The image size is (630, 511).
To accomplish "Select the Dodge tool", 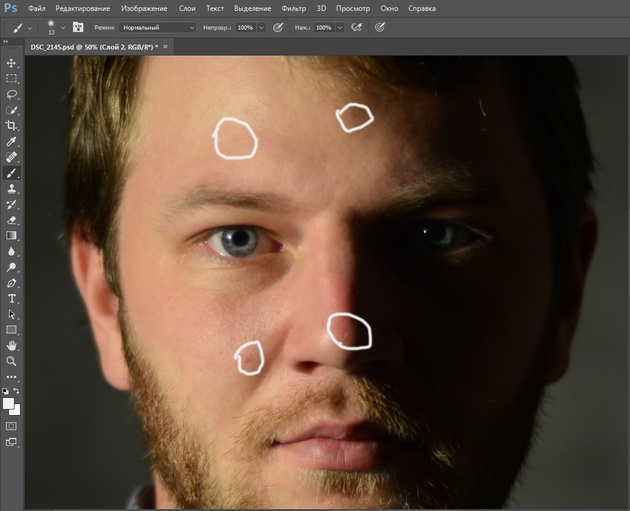I will (11, 267).
